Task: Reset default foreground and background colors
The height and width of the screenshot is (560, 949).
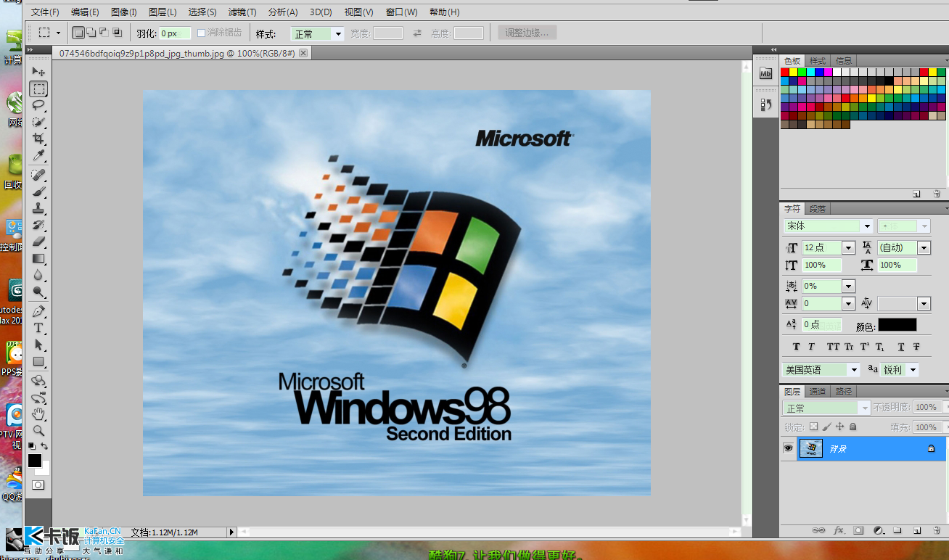Action: 32,446
